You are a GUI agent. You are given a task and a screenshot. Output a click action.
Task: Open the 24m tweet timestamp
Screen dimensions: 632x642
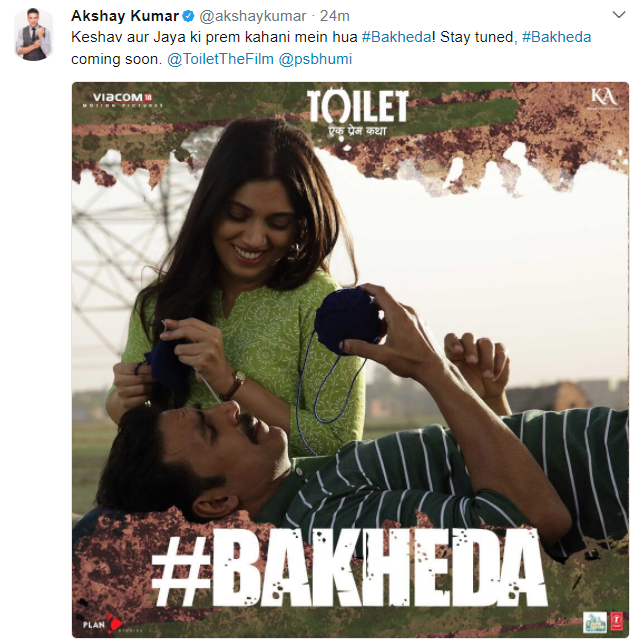[x=335, y=16]
